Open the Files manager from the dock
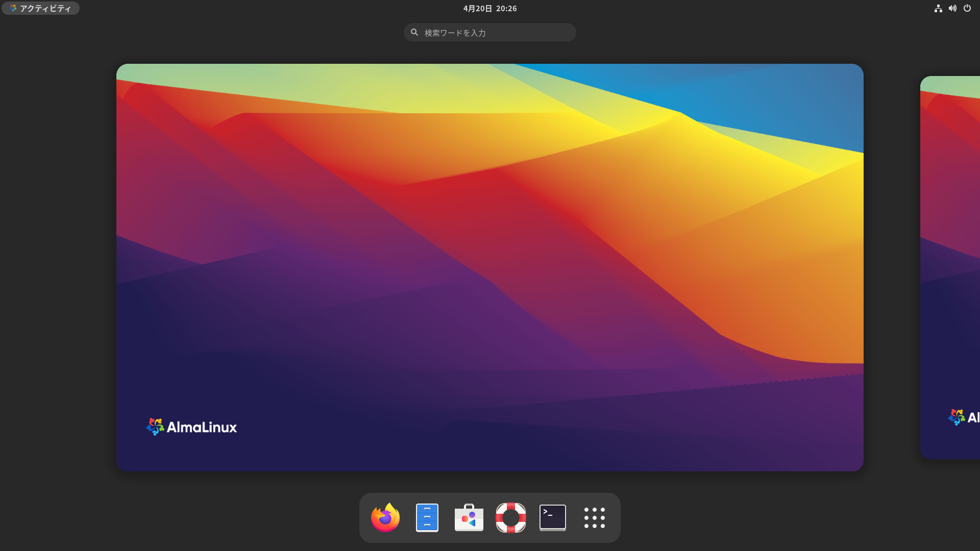Viewport: 980px width, 551px height. point(427,518)
